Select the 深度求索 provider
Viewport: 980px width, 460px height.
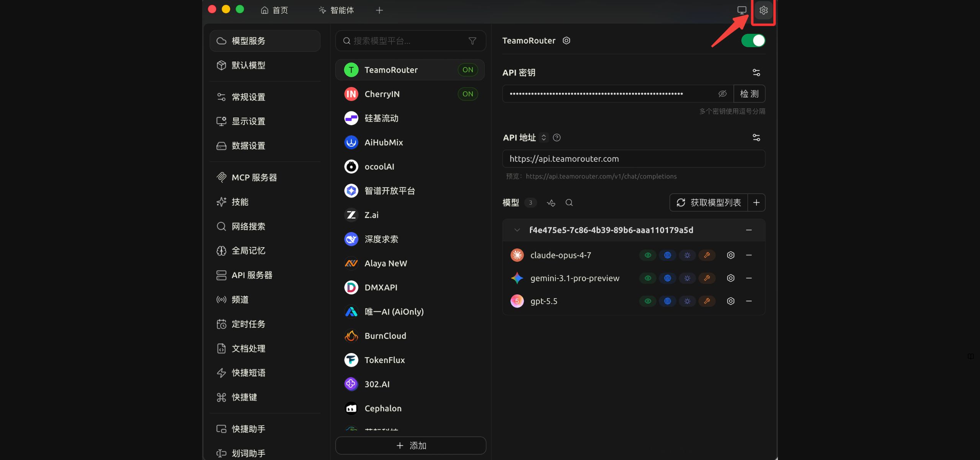pos(410,239)
